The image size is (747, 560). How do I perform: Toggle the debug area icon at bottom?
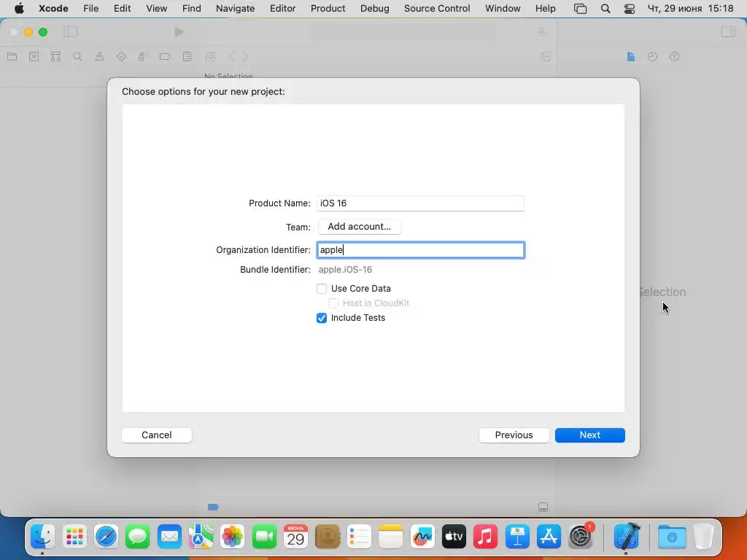click(x=543, y=507)
